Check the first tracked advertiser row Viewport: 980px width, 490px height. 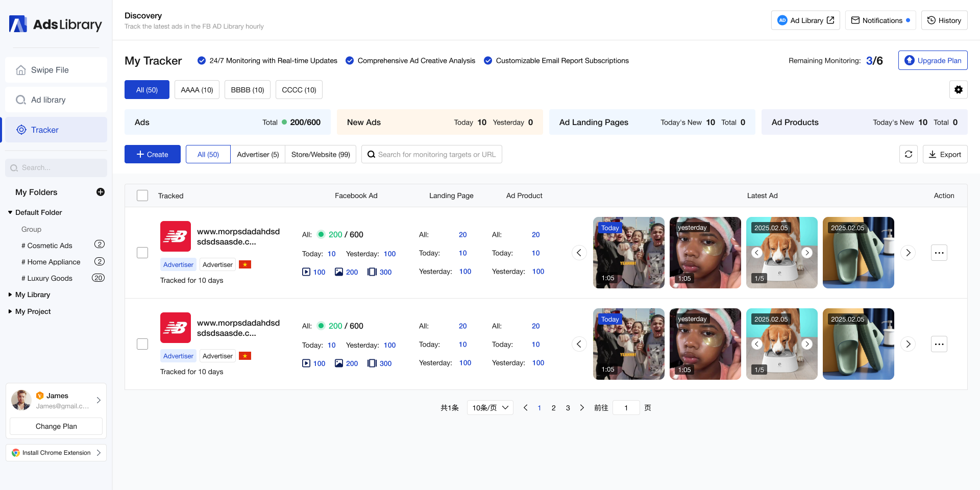[x=142, y=253]
